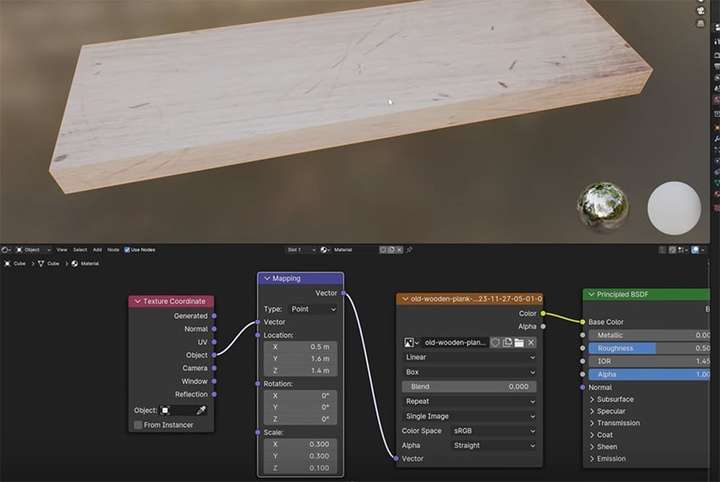
Task: Toggle the fake user shield icon
Action: coord(495,342)
